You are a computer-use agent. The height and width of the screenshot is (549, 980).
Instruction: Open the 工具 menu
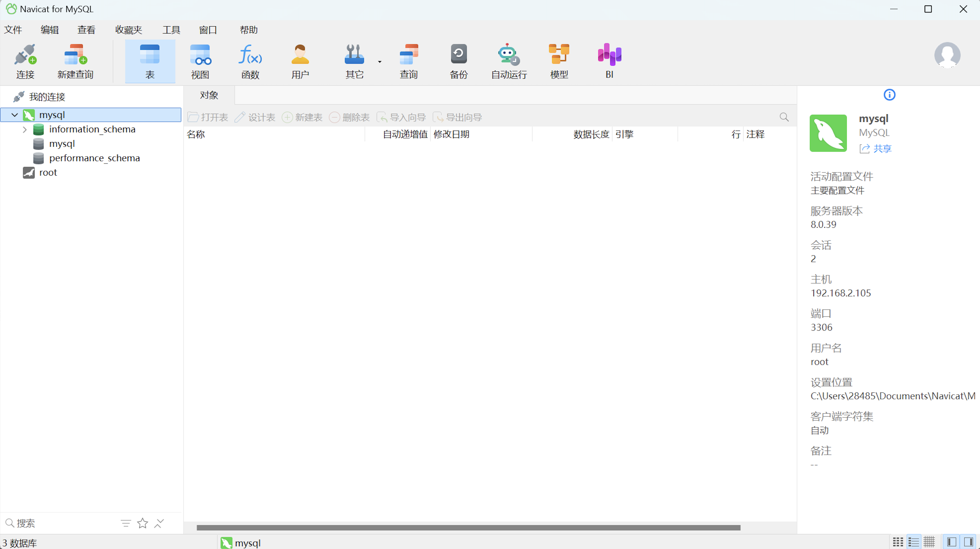click(x=171, y=30)
